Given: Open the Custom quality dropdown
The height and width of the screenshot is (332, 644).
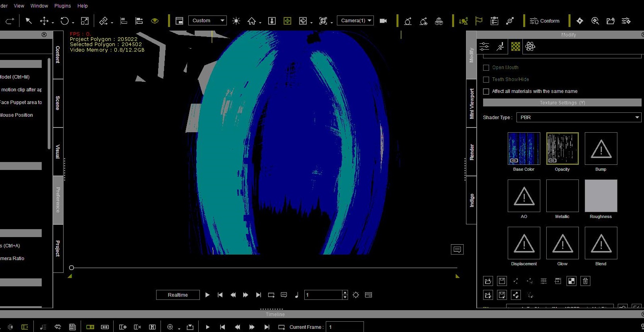Looking at the screenshot, I should [207, 21].
